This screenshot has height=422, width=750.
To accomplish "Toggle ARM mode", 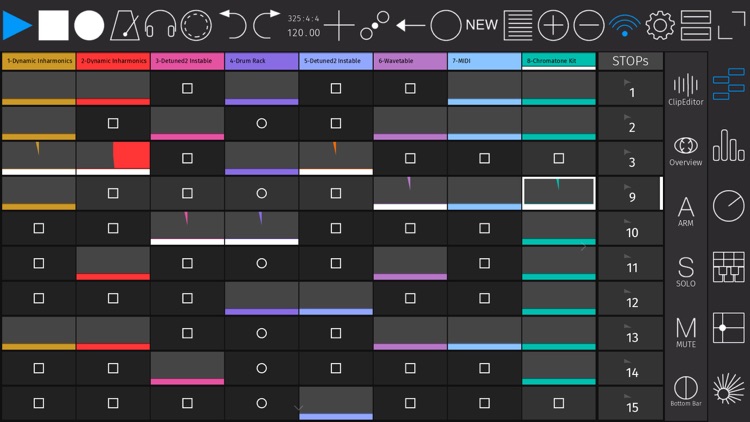I will (x=686, y=212).
